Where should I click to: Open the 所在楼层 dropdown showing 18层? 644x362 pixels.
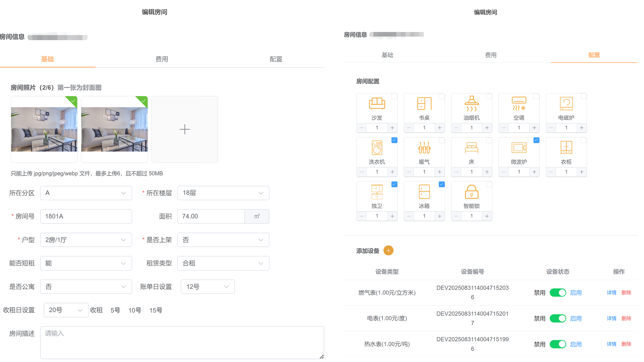pyautogui.click(x=223, y=193)
